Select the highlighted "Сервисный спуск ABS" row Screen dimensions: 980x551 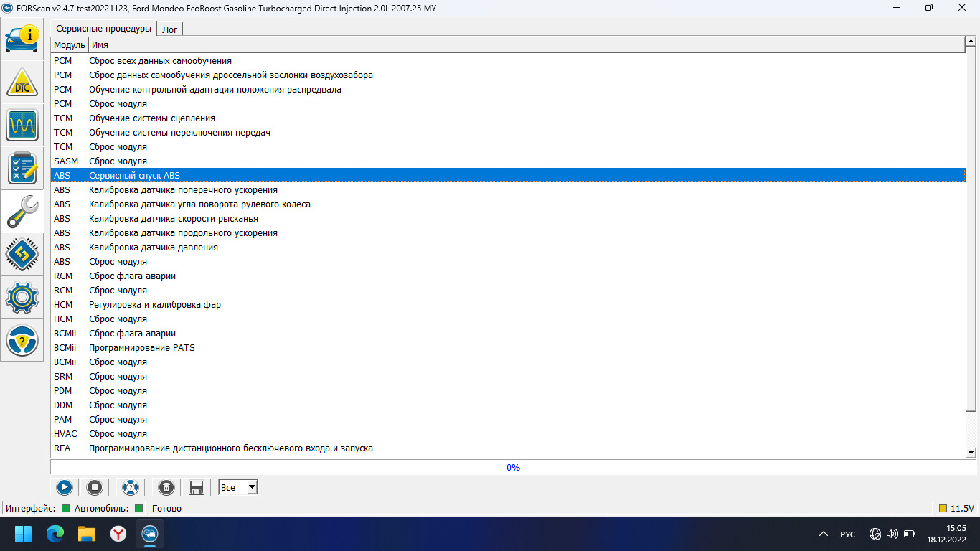point(508,176)
